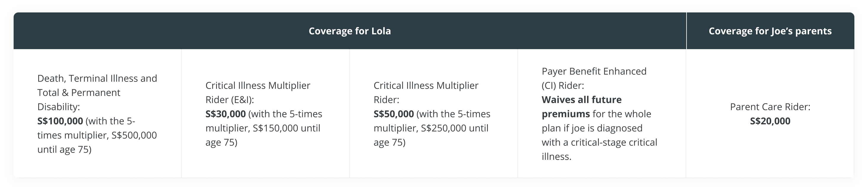Click the S$150,000 multiplier amount
The image size is (868, 193).
pyautogui.click(x=275, y=128)
